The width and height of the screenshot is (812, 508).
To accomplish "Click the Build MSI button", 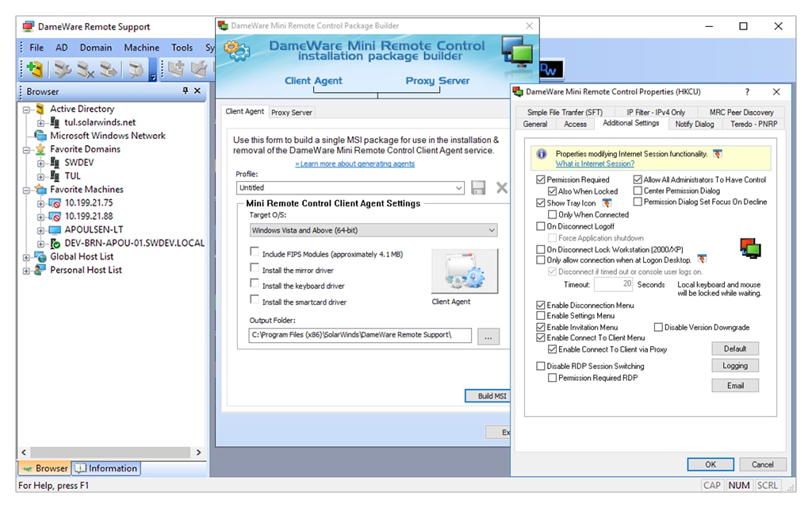I will click(x=486, y=395).
